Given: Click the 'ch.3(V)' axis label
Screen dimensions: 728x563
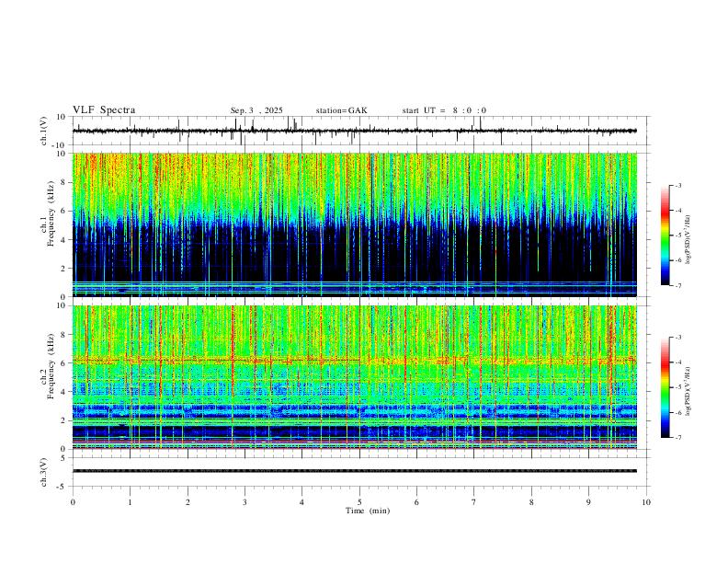Looking at the screenshot, I should point(45,472).
